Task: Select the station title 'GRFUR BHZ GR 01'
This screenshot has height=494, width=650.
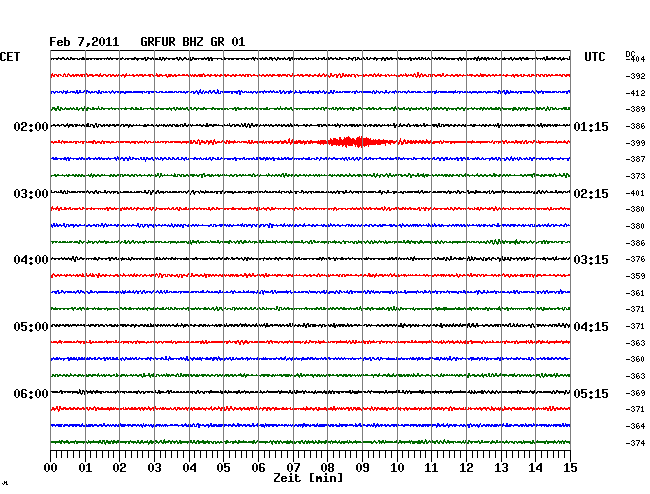Action: pyautogui.click(x=193, y=42)
